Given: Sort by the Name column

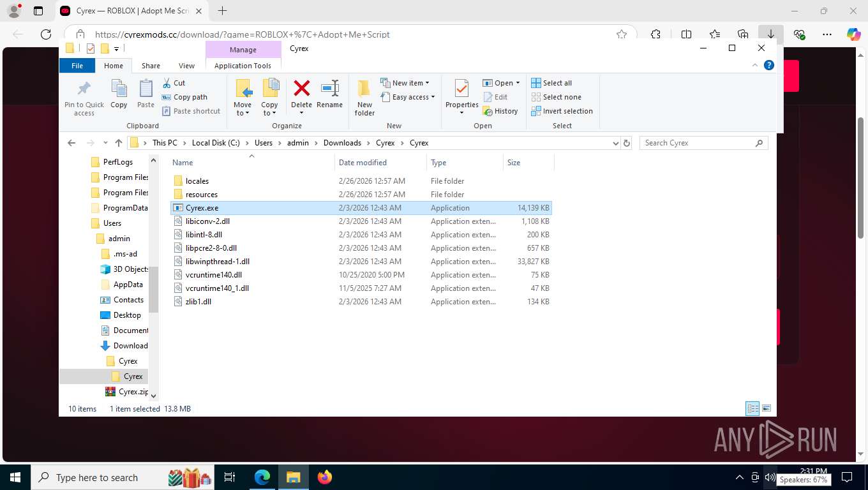Looking at the screenshot, I should pyautogui.click(x=251, y=163).
